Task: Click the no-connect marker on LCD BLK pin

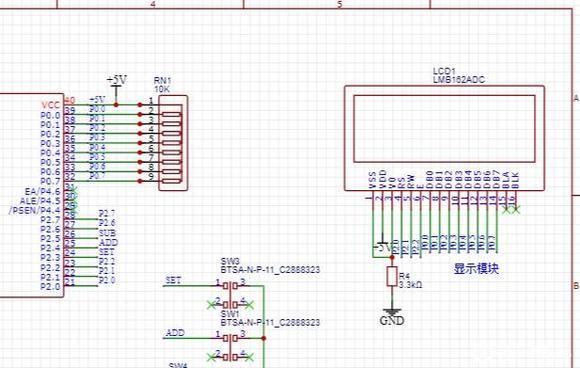Action: pos(516,210)
